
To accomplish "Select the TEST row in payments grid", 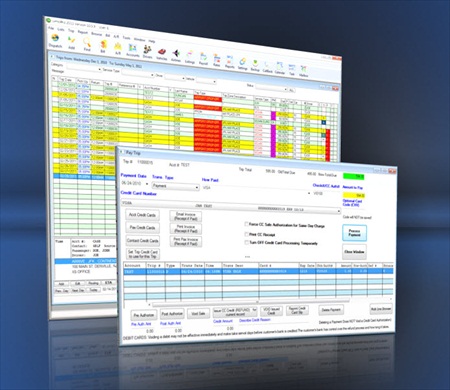I will click(258, 272).
